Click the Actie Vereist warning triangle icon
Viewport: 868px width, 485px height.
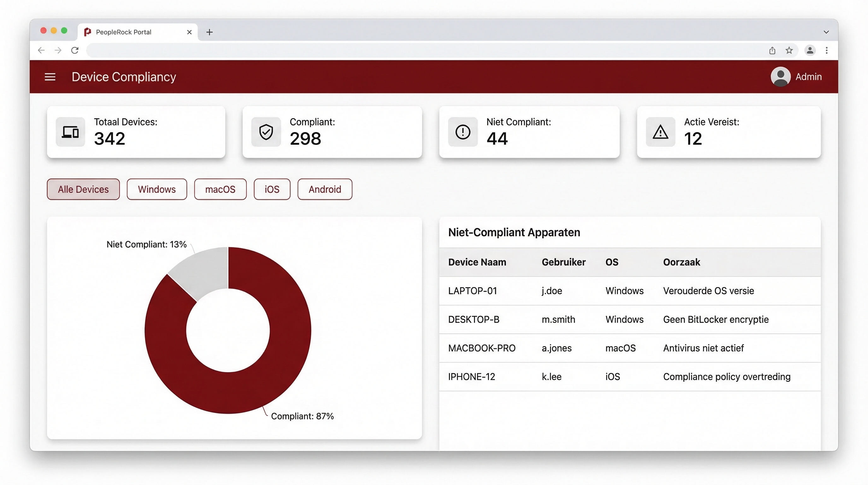point(660,132)
